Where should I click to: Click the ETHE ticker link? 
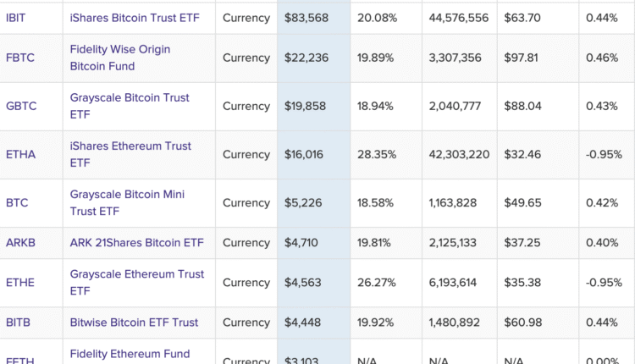coord(20,283)
